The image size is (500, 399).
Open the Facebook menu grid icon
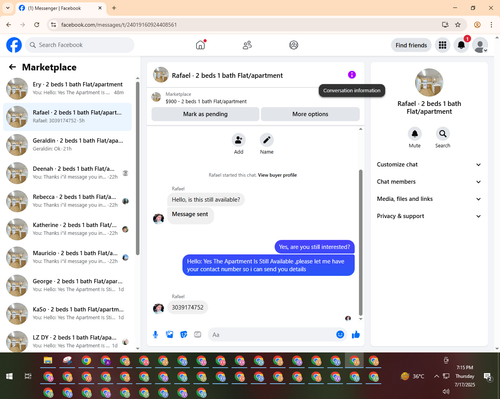click(x=442, y=45)
